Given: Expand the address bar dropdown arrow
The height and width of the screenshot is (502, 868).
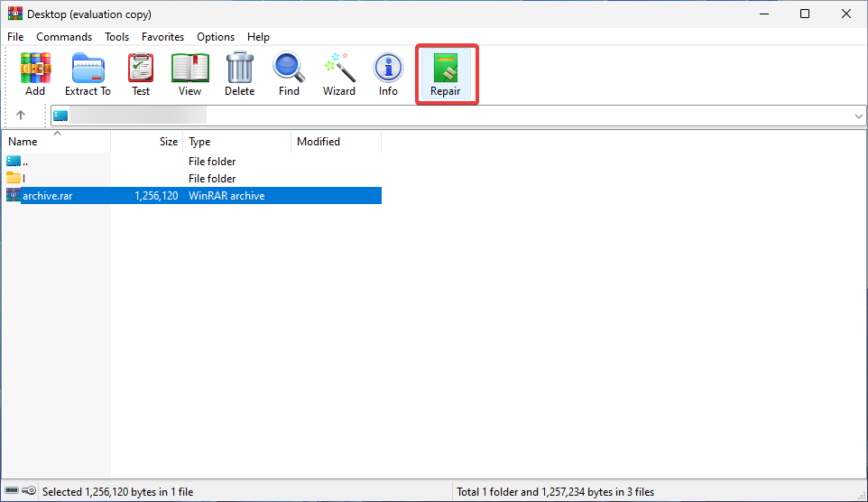Looking at the screenshot, I should [859, 116].
